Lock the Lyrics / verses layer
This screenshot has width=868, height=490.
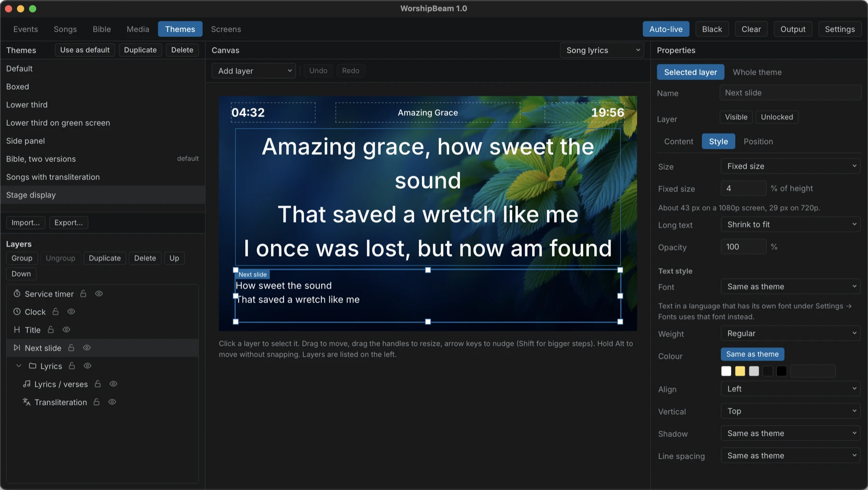98,384
